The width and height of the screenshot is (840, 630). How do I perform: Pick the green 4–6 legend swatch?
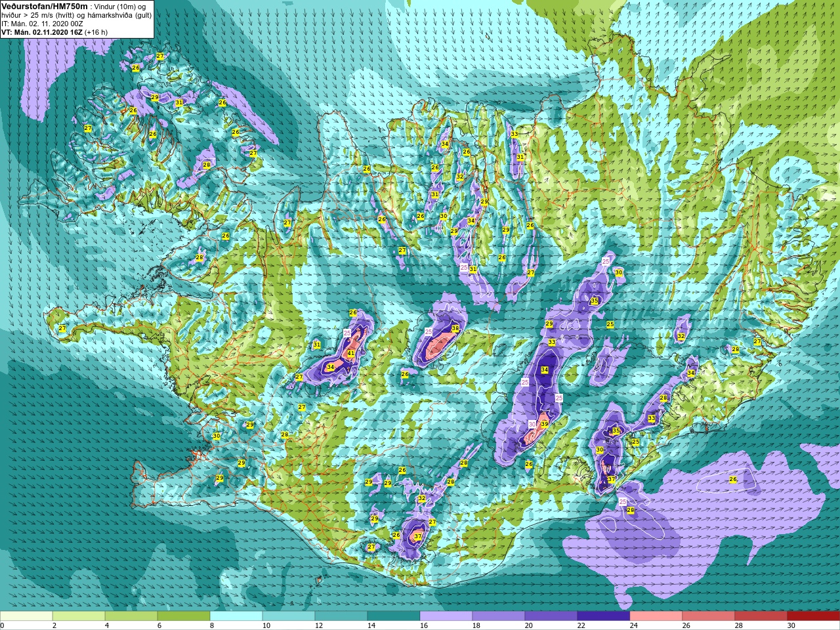[x=131, y=616]
